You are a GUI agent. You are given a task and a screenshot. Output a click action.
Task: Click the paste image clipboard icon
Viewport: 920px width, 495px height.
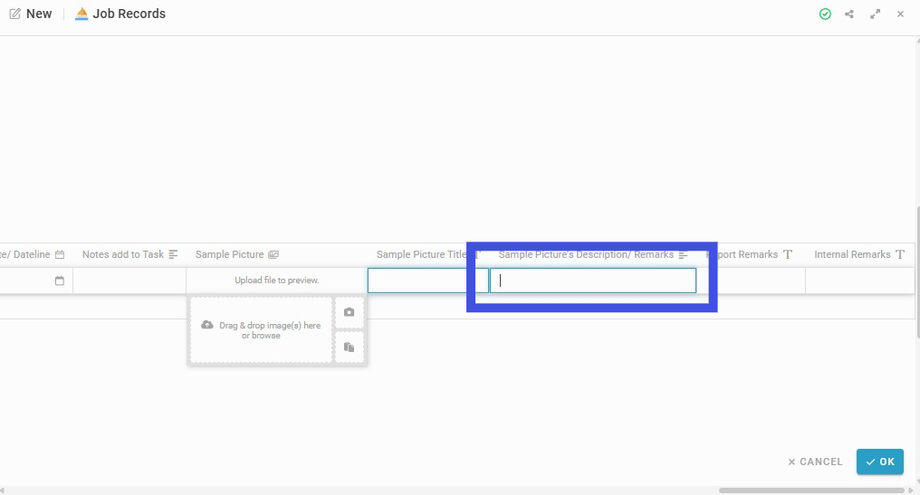(349, 347)
